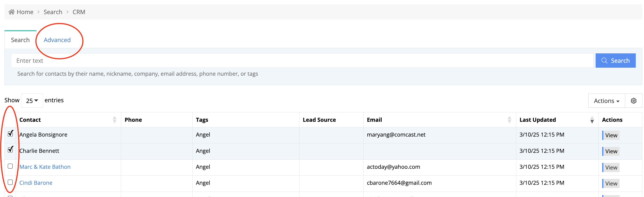Click the blue Search button
This screenshot has width=644, height=197.
click(x=615, y=61)
